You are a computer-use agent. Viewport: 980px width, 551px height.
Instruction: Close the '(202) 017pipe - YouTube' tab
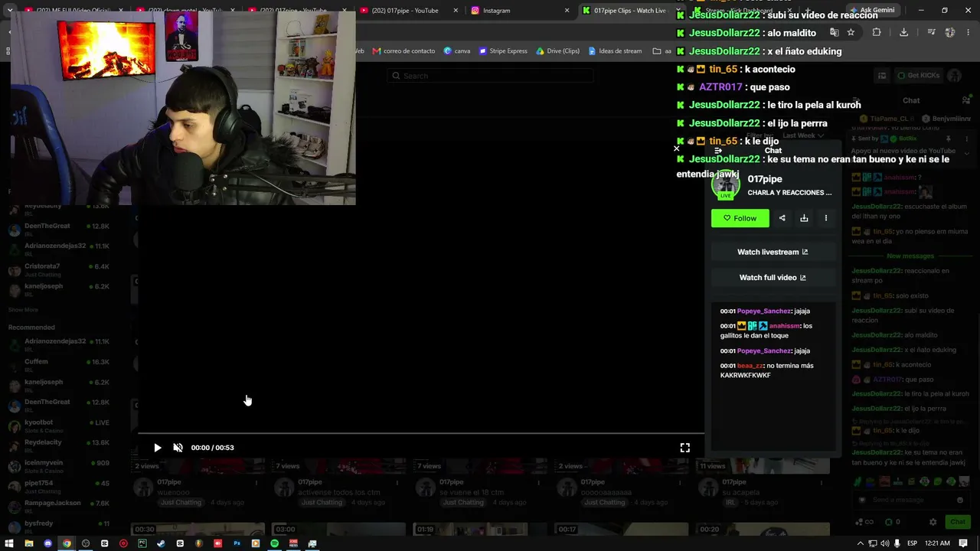pyautogui.click(x=456, y=11)
